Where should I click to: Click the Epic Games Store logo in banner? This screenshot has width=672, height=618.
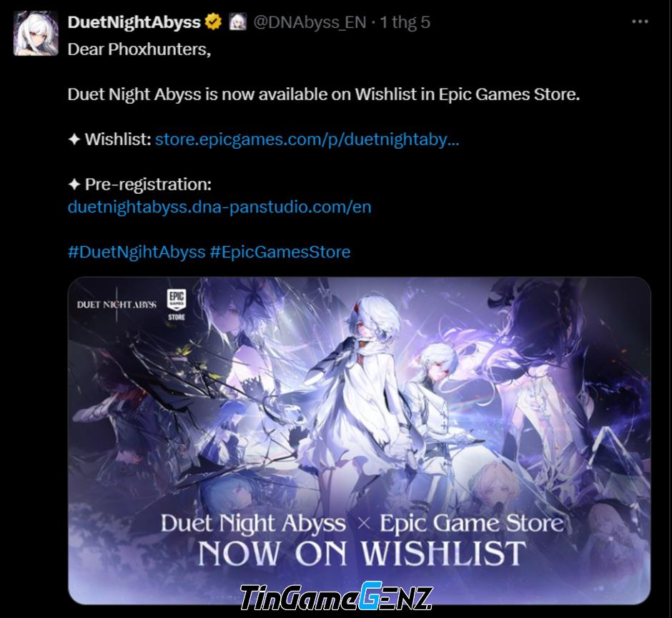(x=176, y=305)
